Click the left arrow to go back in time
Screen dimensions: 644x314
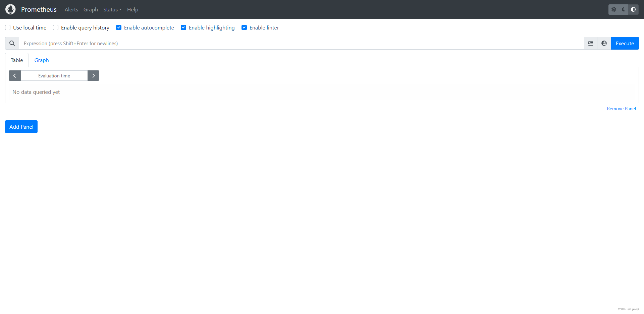tap(14, 75)
